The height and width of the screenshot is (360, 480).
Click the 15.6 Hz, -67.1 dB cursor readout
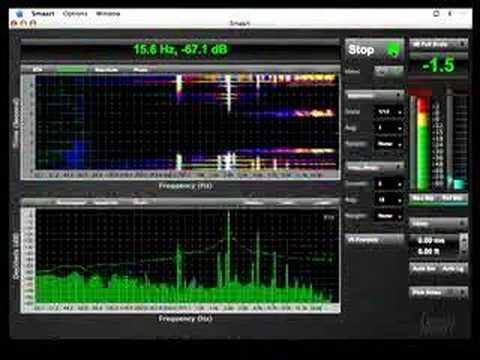point(180,50)
